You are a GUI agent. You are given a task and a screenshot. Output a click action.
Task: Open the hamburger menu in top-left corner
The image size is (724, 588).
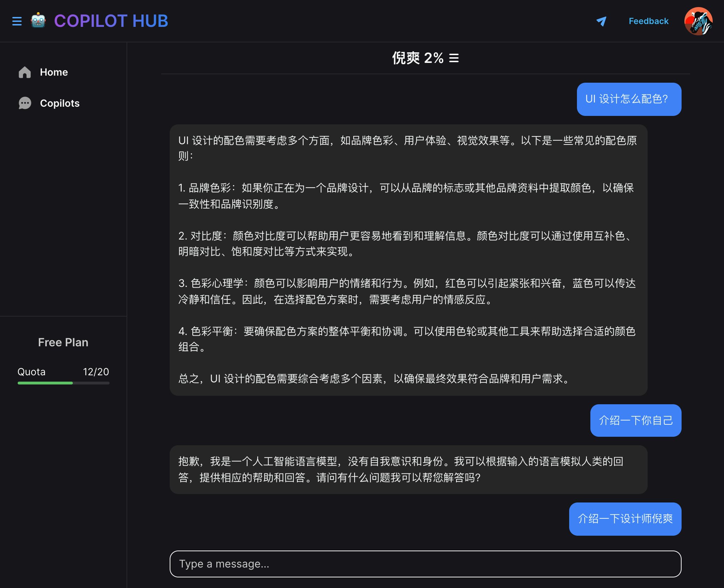[x=17, y=21]
